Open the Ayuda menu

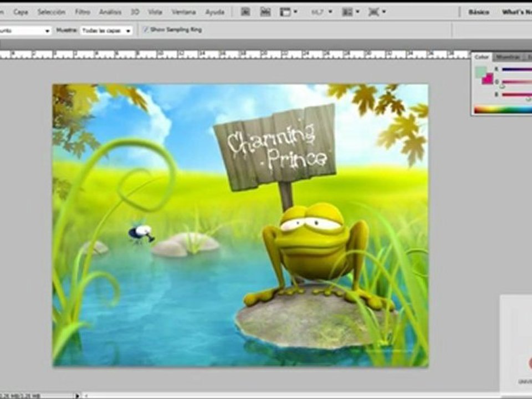pyautogui.click(x=215, y=12)
